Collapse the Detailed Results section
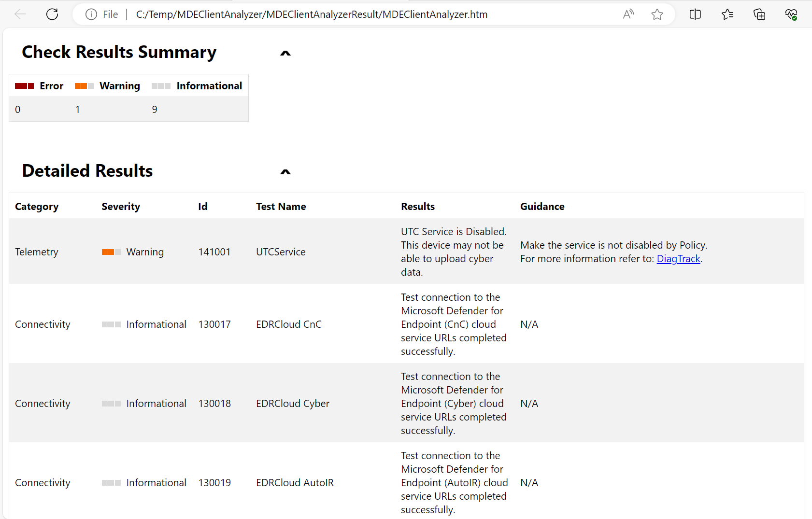 coord(285,172)
